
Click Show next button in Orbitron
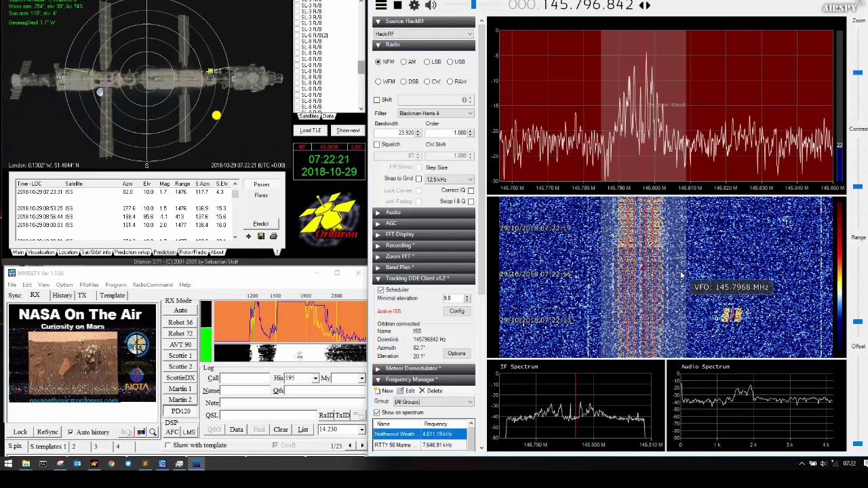(348, 130)
